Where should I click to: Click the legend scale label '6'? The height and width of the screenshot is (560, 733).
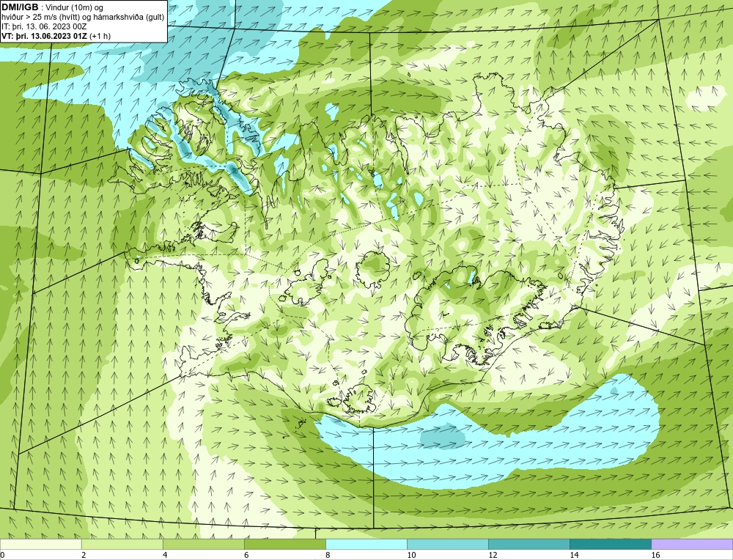click(x=246, y=555)
